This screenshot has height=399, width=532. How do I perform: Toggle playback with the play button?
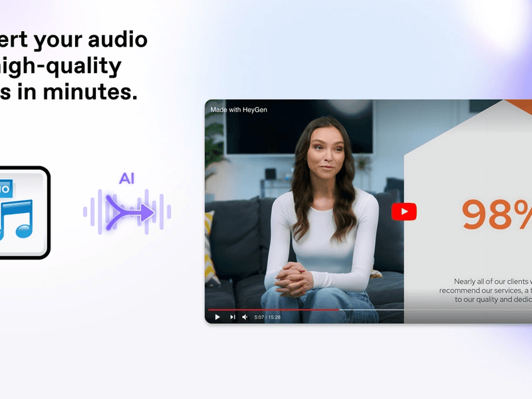[217, 317]
